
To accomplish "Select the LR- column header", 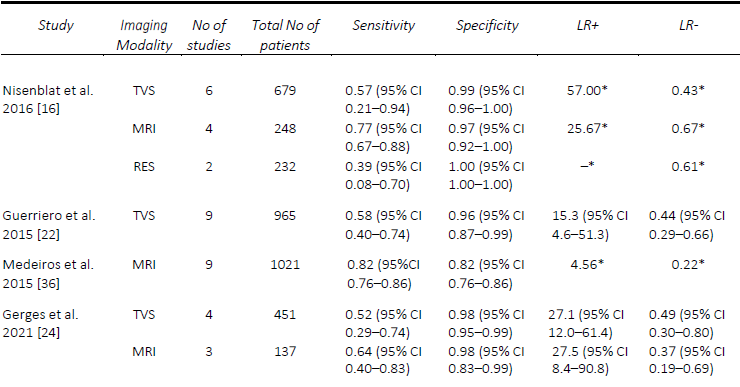I will tap(688, 25).
